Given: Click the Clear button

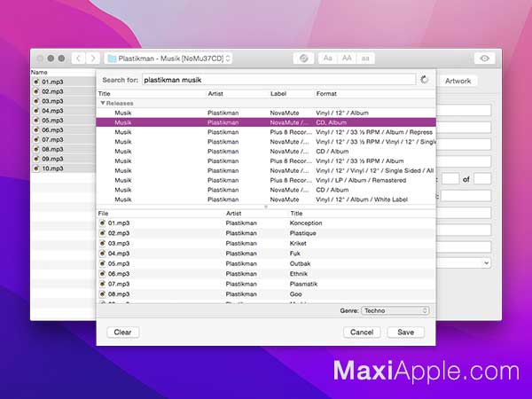Looking at the screenshot, I should pyautogui.click(x=122, y=332).
